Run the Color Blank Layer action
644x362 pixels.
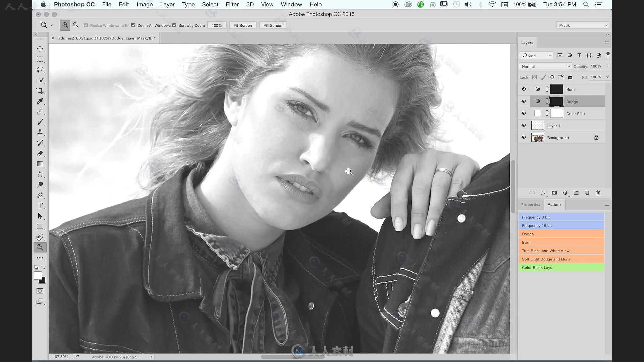click(x=561, y=267)
